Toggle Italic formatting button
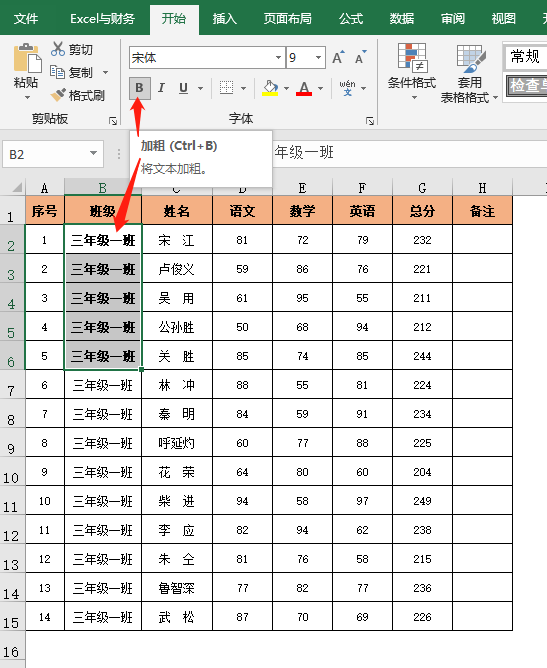The image size is (547, 668). click(161, 88)
